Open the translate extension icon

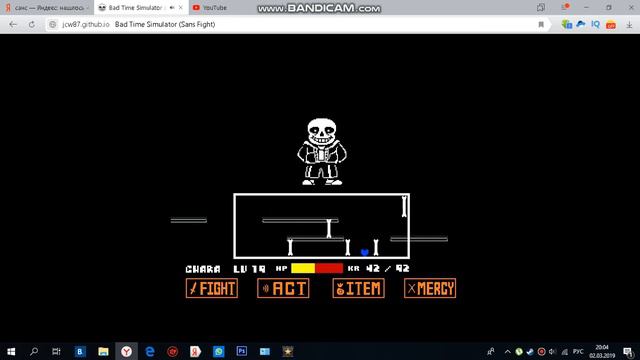567,24
